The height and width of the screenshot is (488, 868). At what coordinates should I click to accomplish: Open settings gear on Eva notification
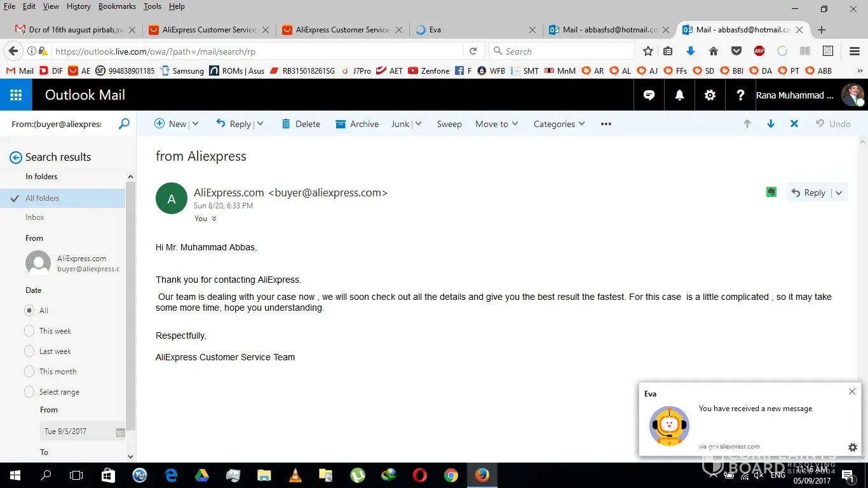tap(853, 447)
